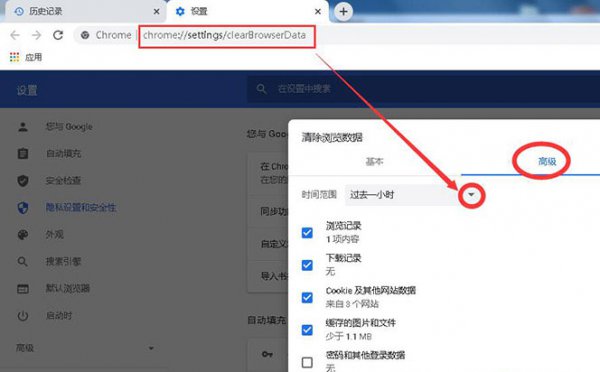The width and height of the screenshot is (600, 372).
Task: Click the 设置 heading in blue header
Action: click(x=27, y=91)
